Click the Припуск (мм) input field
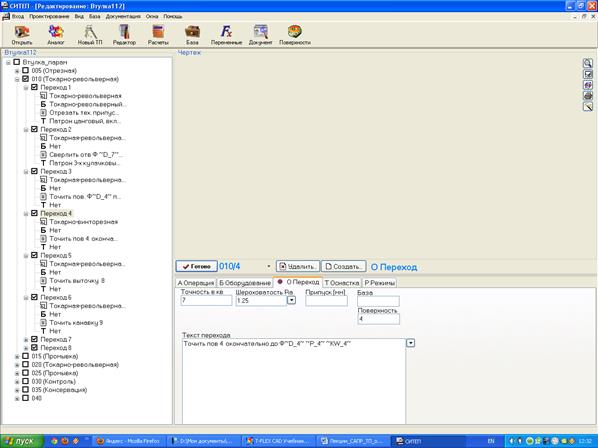This screenshot has height=448, width=598. [x=326, y=300]
